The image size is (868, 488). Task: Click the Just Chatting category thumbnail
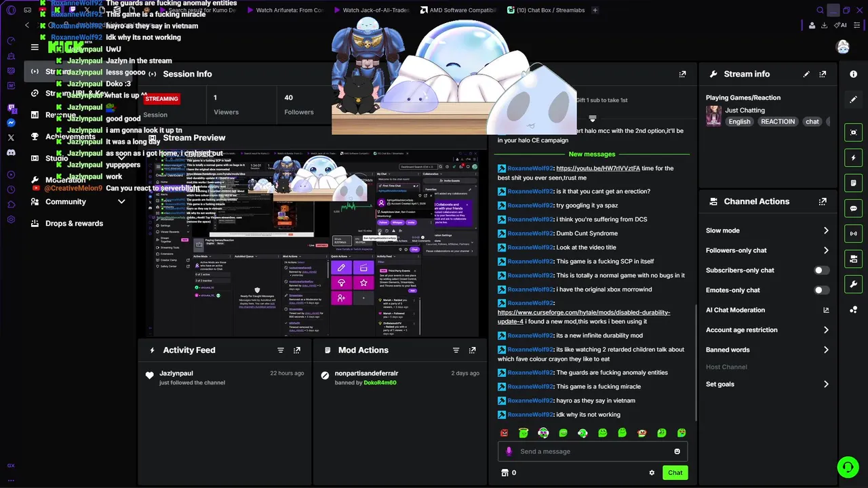coord(713,116)
